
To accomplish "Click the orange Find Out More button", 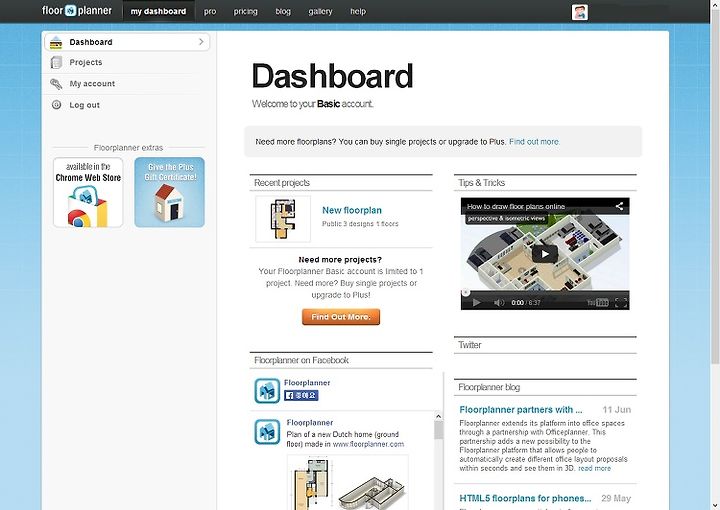I will 341,317.
